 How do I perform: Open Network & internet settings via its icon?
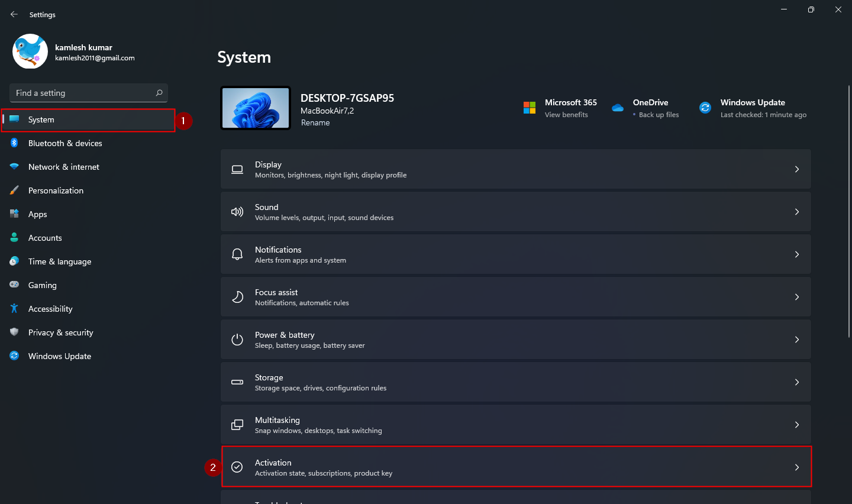14,167
